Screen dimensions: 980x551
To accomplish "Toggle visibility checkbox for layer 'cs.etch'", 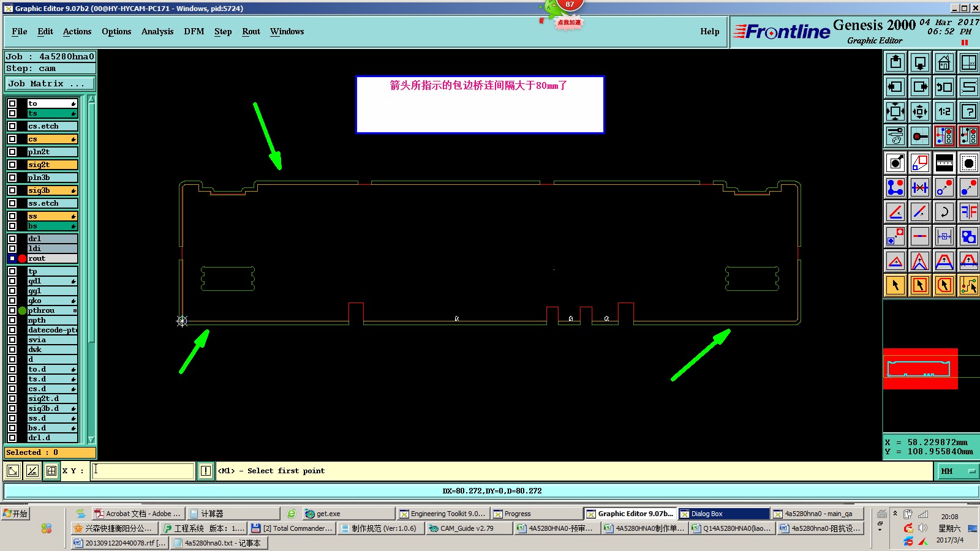I will (x=12, y=126).
